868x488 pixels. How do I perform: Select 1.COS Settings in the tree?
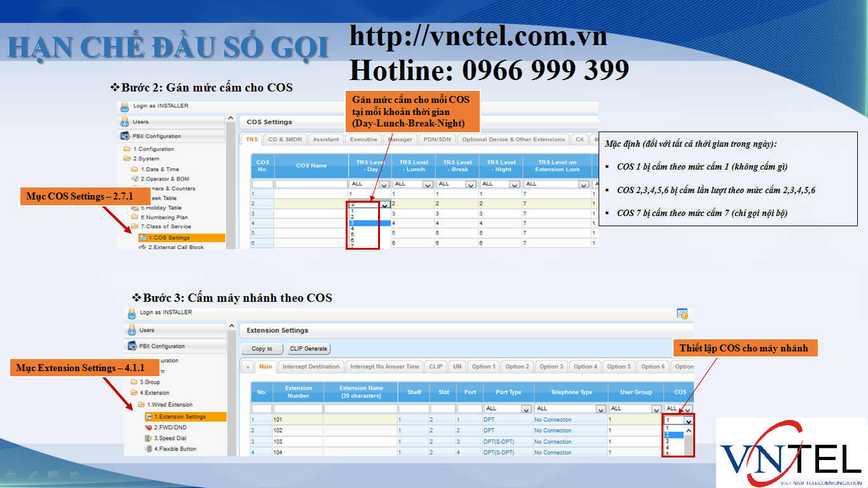168,238
